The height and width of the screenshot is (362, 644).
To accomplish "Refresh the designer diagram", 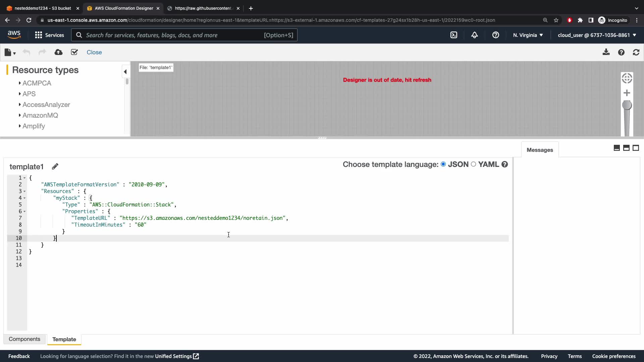I will coord(636,52).
